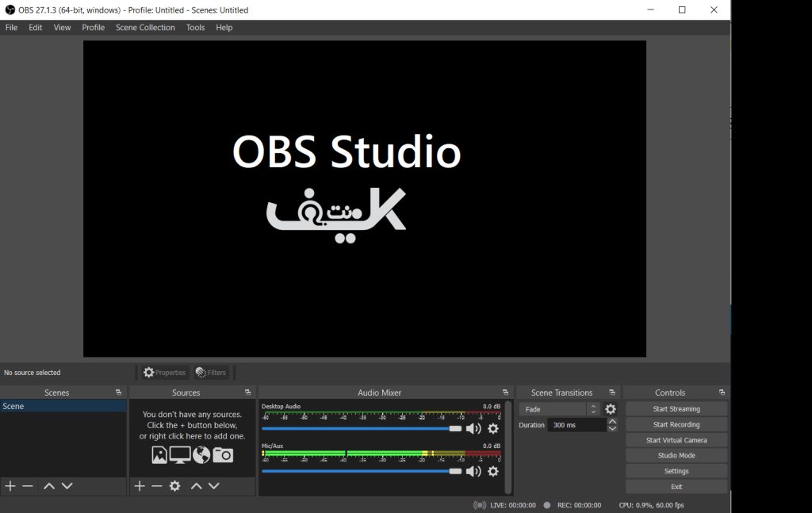This screenshot has height=513, width=812.
Task: Open the Desktop Audio gear settings icon
Action: [493, 428]
